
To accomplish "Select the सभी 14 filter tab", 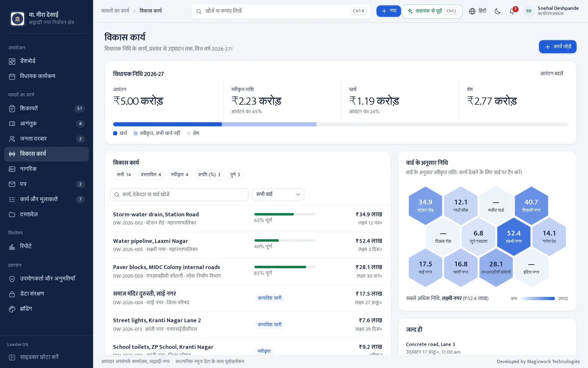I will 124,175.
